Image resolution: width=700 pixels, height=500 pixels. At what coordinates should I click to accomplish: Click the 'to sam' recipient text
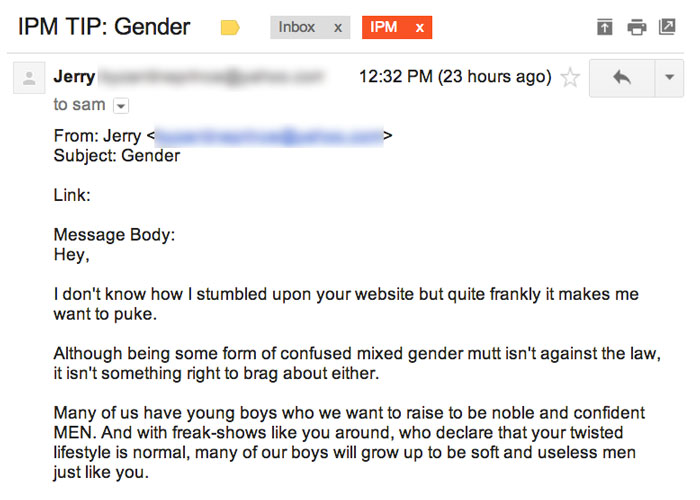(79, 104)
